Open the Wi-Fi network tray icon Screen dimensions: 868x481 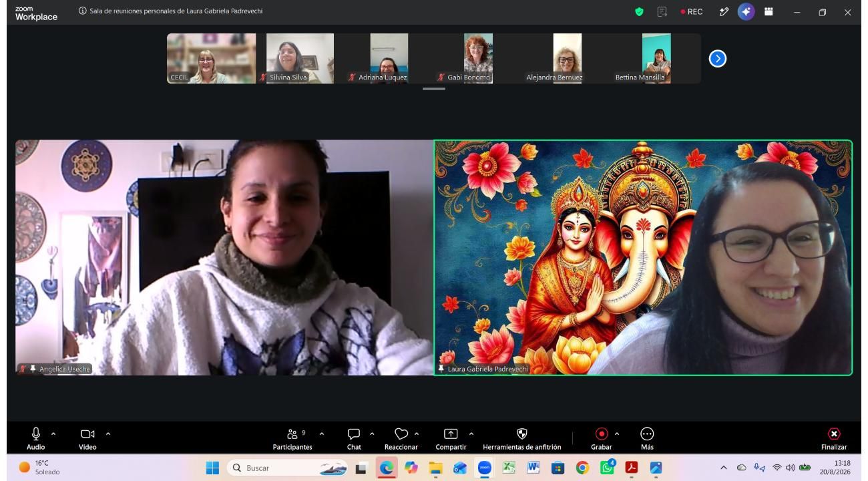[x=777, y=468]
